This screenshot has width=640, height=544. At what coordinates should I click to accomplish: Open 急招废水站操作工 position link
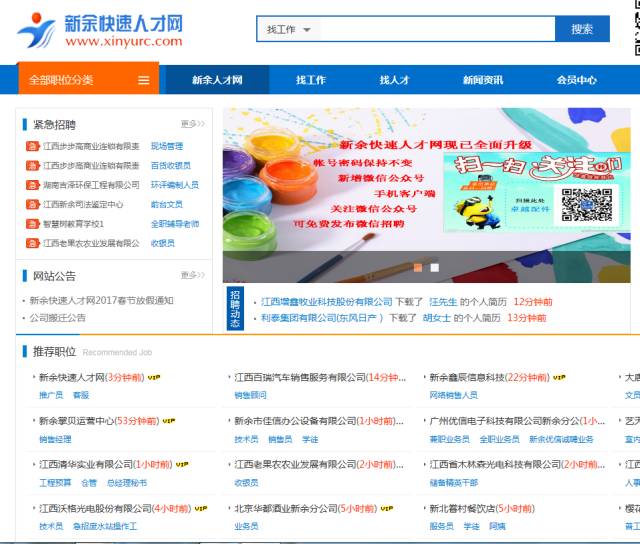[105, 526]
